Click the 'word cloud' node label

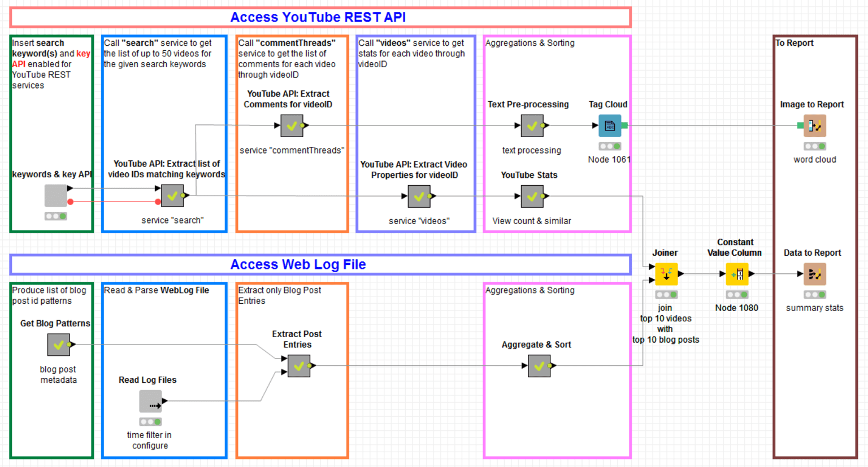click(x=815, y=160)
